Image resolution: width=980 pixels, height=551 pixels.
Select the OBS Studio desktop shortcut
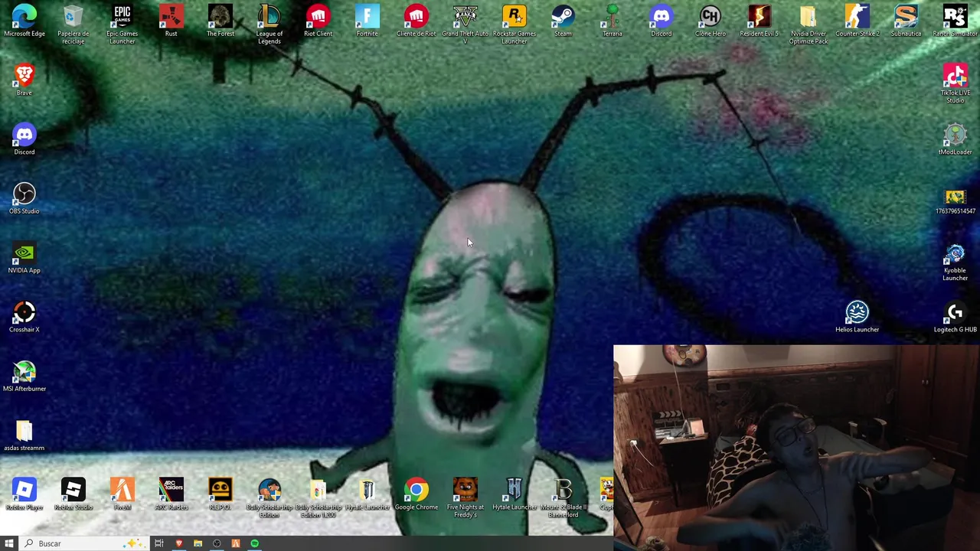[x=24, y=198]
